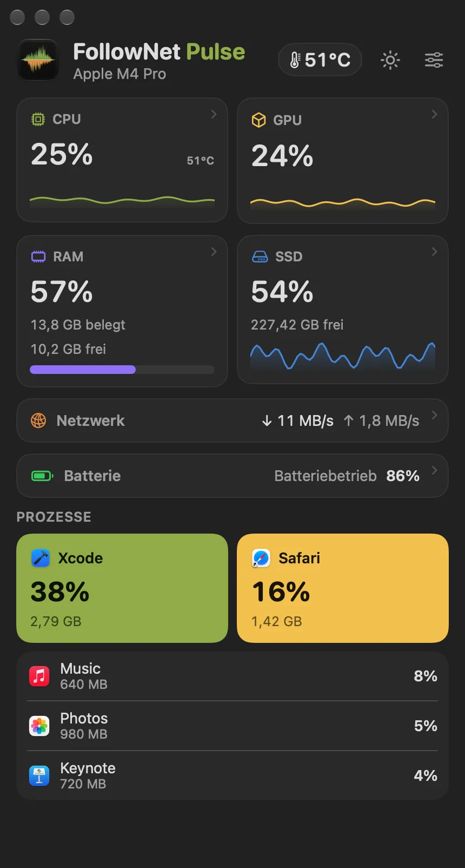Click the SSD drive icon
The width and height of the screenshot is (465, 868).
pyautogui.click(x=260, y=257)
